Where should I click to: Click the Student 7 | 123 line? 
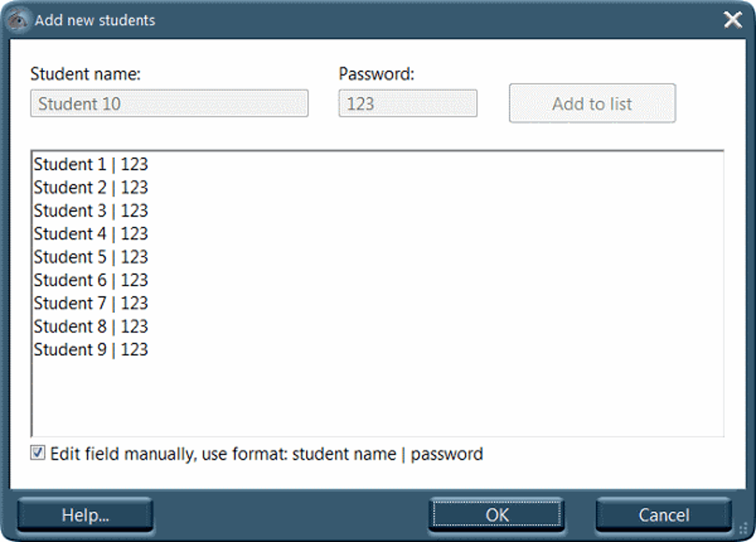click(90, 303)
